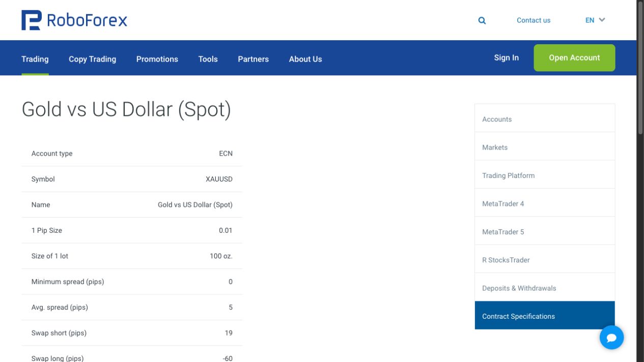Screen dimensions: 644x362
Task: Open Trading Platform sidebar item
Action: pyautogui.click(x=545, y=175)
